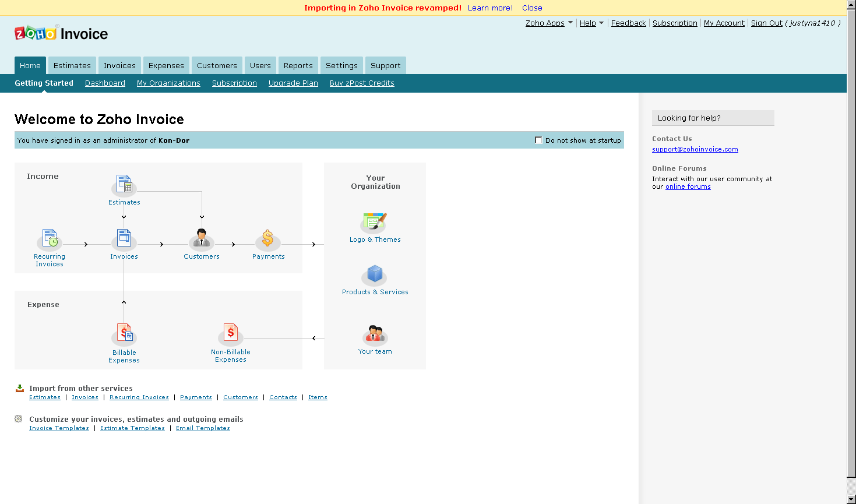Open the Dashboard submenu link
The height and width of the screenshot is (504, 856).
tap(105, 83)
